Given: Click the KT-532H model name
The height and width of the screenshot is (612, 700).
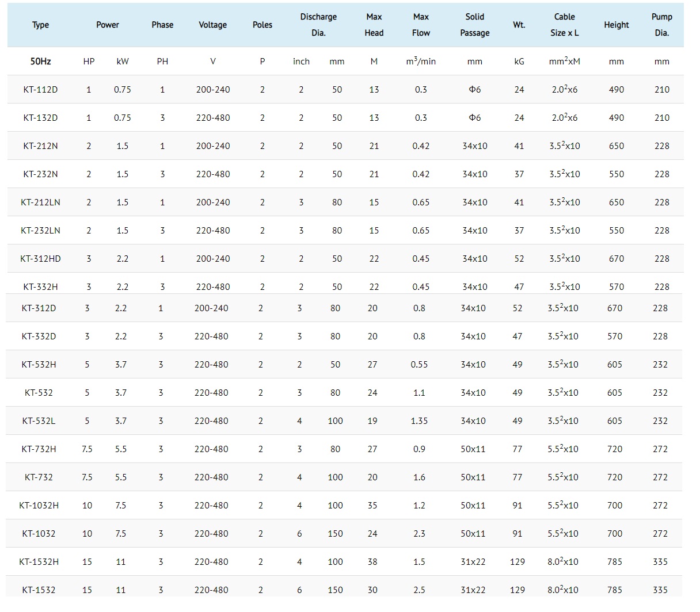Looking at the screenshot, I should [39, 365].
